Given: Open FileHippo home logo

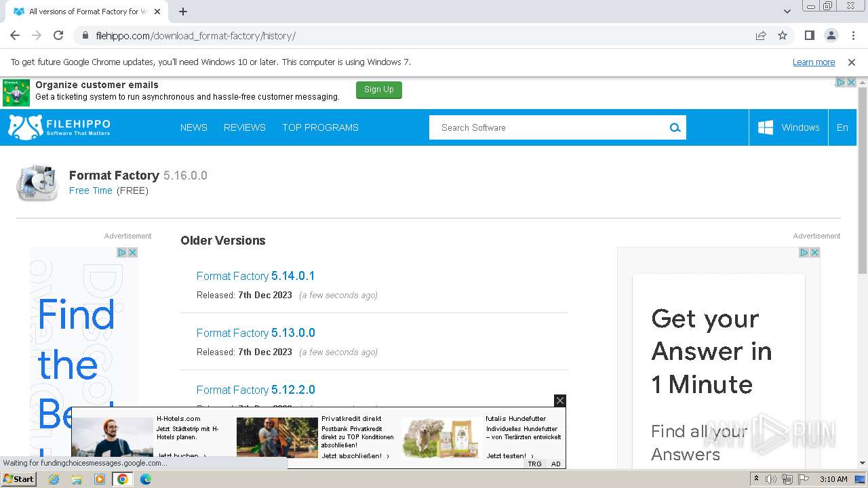Looking at the screenshot, I should coord(59,127).
